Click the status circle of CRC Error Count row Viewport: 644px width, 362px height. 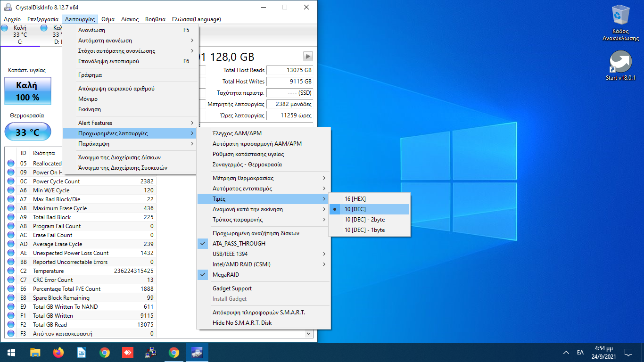(x=11, y=280)
